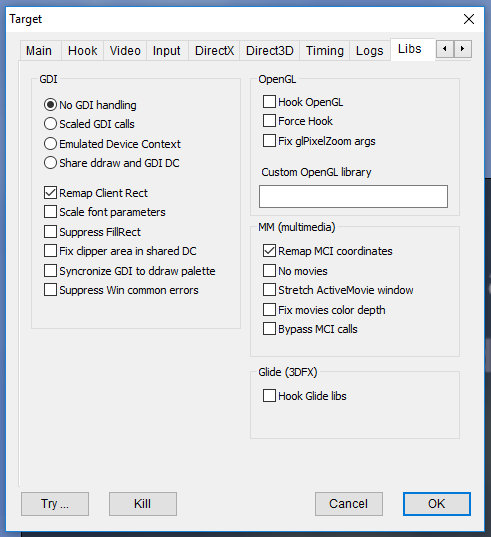
Task: Click the tab strip left arrow
Action: (445, 49)
